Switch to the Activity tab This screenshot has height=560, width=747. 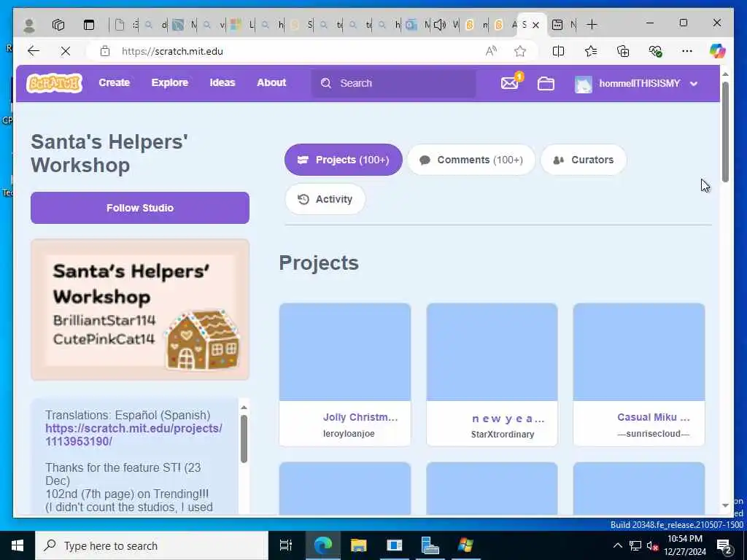coord(325,199)
